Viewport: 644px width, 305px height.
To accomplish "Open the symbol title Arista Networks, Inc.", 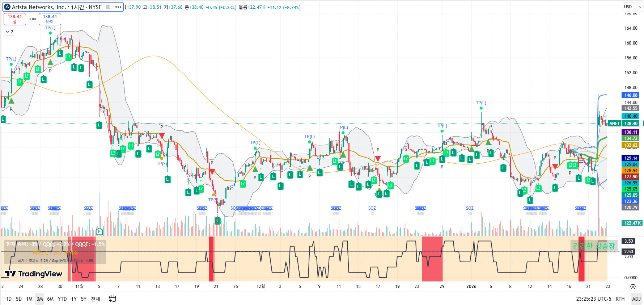I will [x=39, y=7].
